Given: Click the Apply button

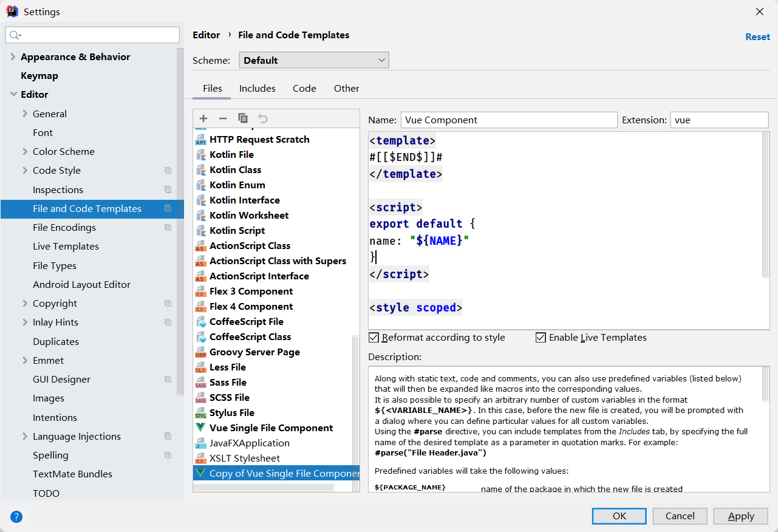Looking at the screenshot, I should [741, 516].
